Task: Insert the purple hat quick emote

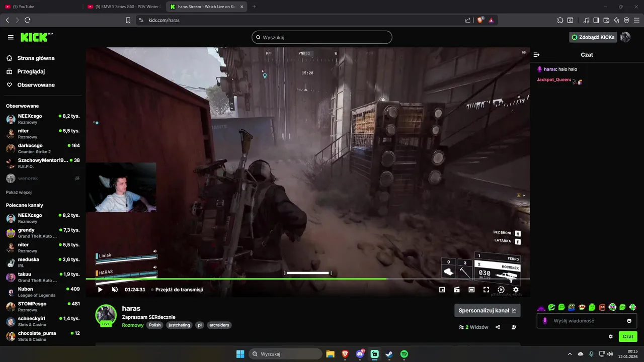Action: (541, 307)
